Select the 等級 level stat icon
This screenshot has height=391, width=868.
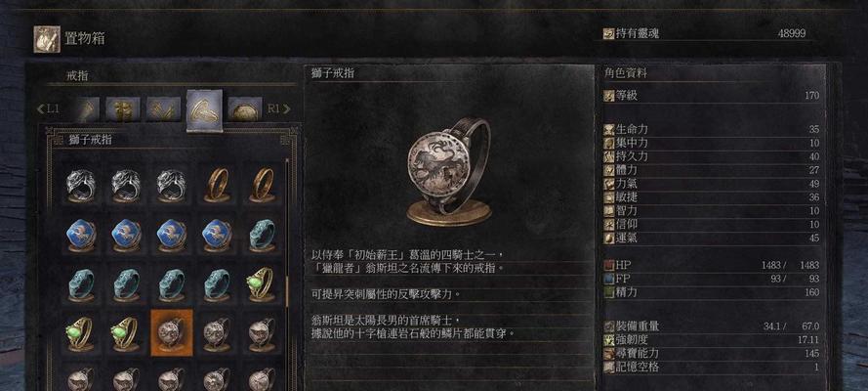(609, 96)
